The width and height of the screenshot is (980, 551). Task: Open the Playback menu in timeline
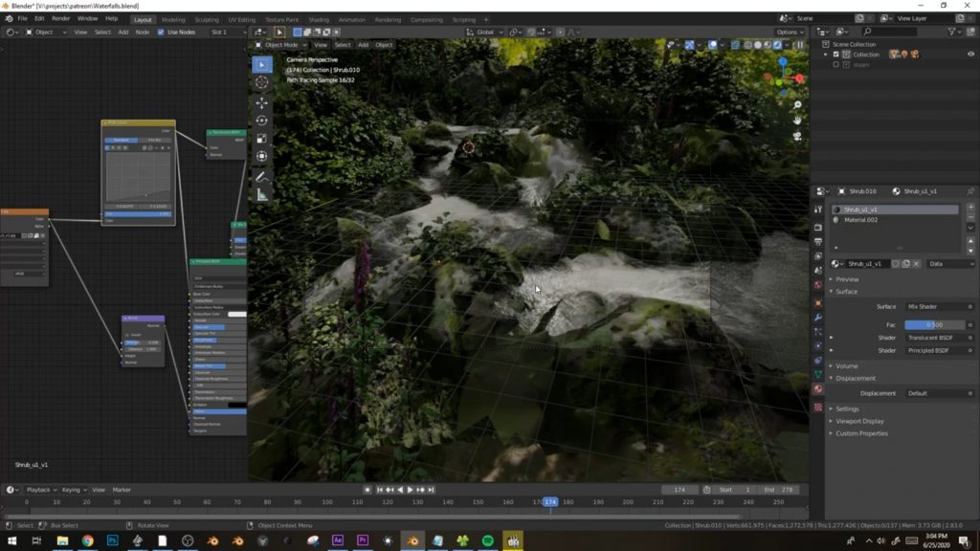click(x=41, y=490)
